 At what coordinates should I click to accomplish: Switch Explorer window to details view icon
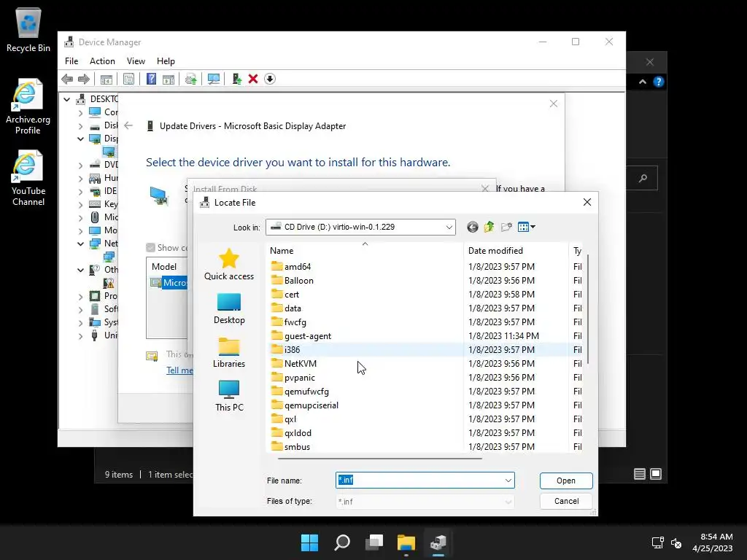(639, 474)
